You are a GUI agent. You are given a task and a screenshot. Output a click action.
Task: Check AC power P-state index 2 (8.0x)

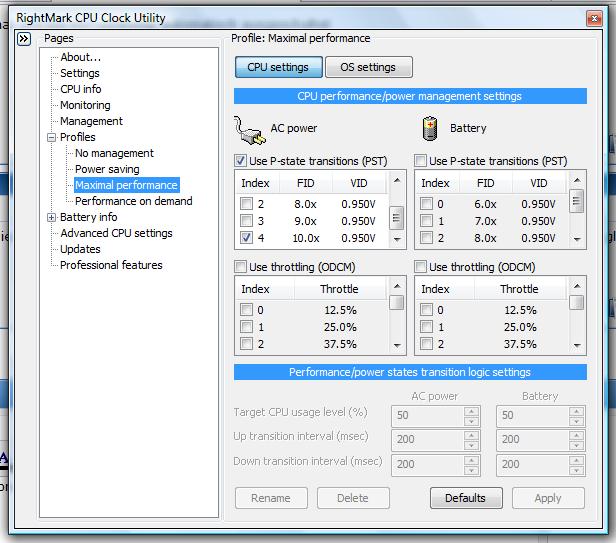[246, 204]
